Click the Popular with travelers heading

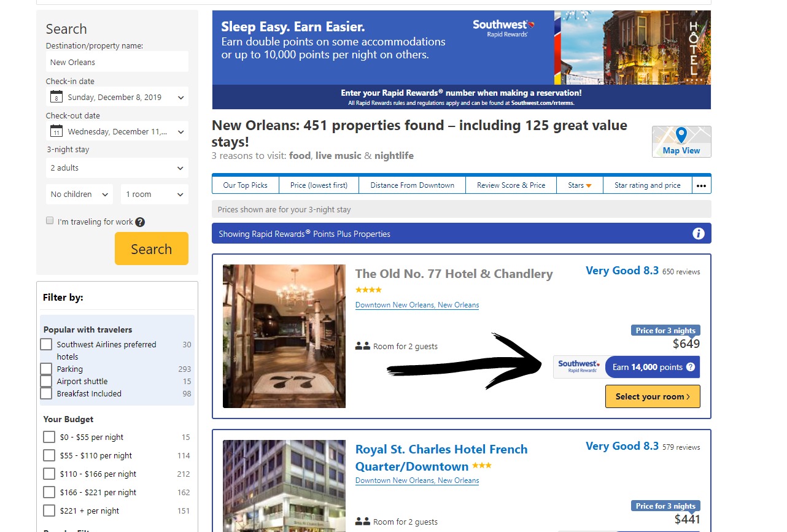88,330
